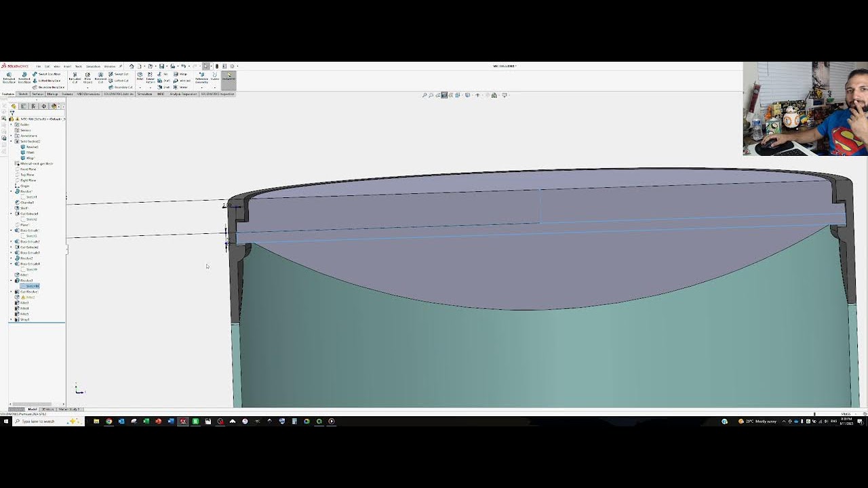The height and width of the screenshot is (488, 868).
Task: Select the Motion Study 1 tab
Action: (69, 409)
